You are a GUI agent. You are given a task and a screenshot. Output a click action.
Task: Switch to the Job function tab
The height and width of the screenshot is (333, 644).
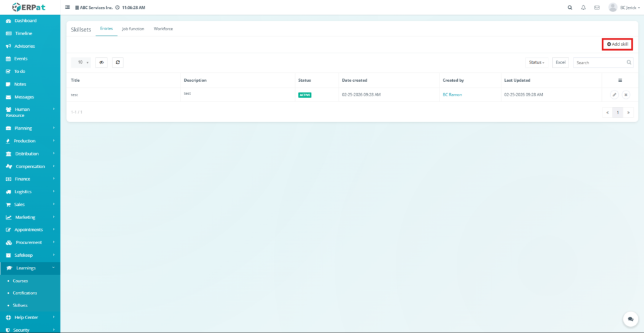tap(133, 29)
